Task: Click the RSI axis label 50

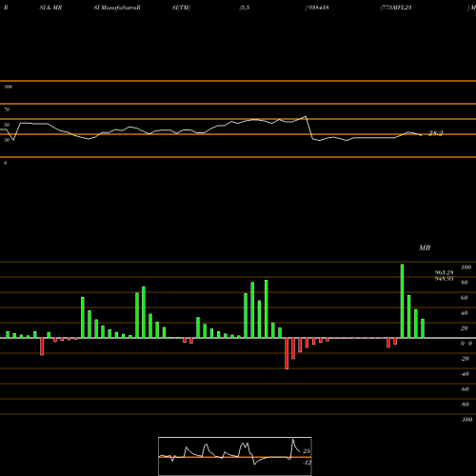Action: coord(7,125)
